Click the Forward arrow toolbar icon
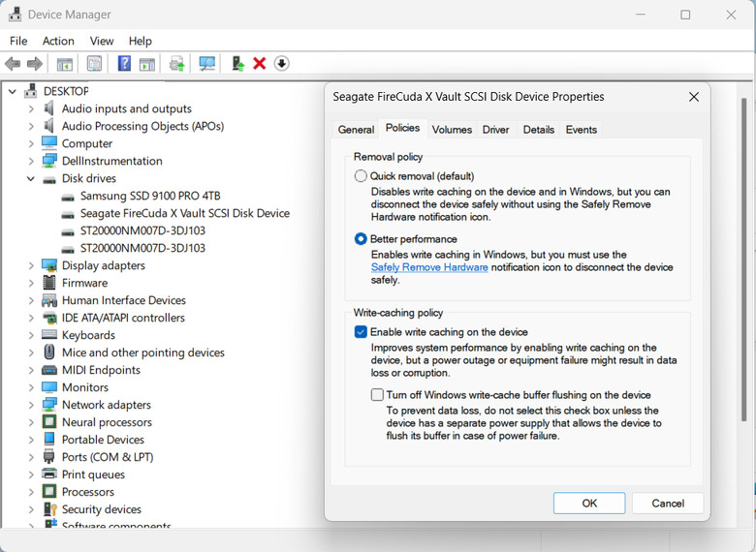 (x=35, y=64)
